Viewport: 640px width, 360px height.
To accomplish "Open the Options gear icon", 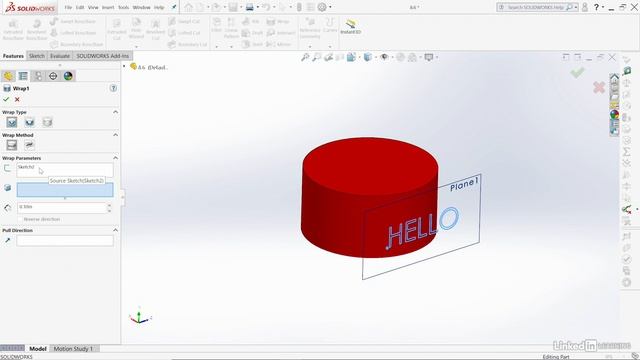I will click(322, 7).
